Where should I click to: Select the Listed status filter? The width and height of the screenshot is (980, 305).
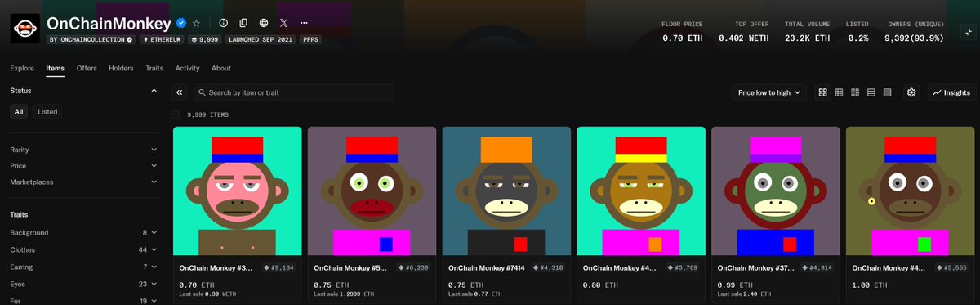click(47, 111)
